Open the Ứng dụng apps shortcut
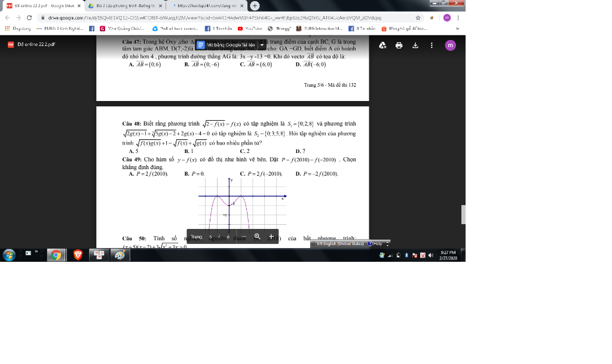Screen dimensions: 612x364 (x=17, y=29)
